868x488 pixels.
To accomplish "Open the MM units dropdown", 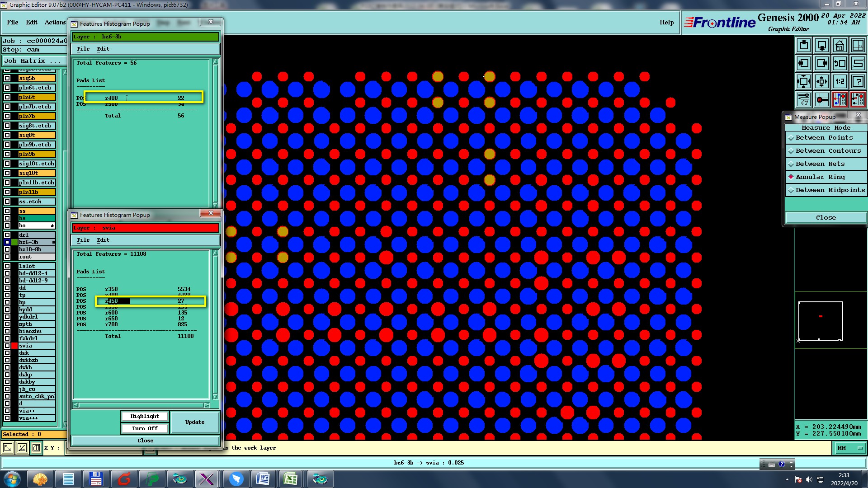I will [x=849, y=448].
